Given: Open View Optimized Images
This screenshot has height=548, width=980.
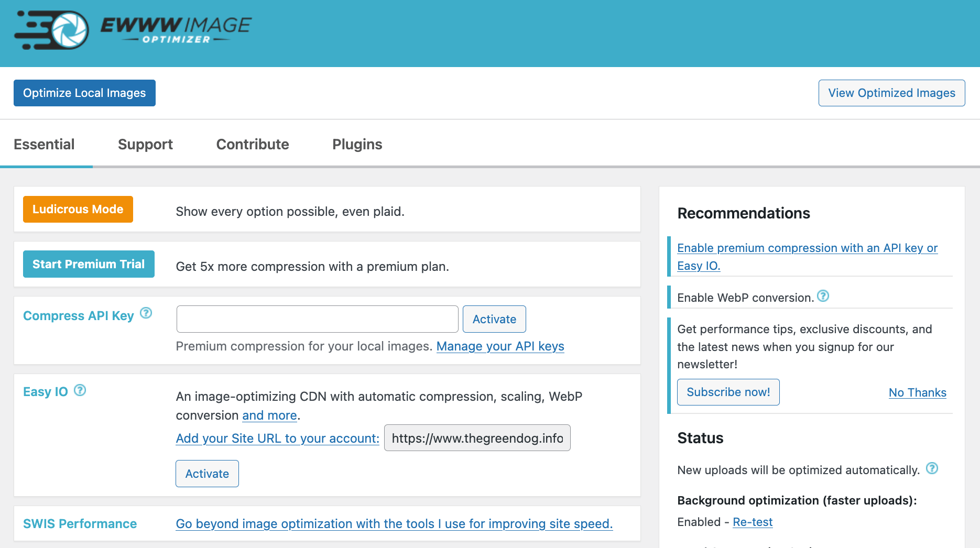Looking at the screenshot, I should pos(891,93).
